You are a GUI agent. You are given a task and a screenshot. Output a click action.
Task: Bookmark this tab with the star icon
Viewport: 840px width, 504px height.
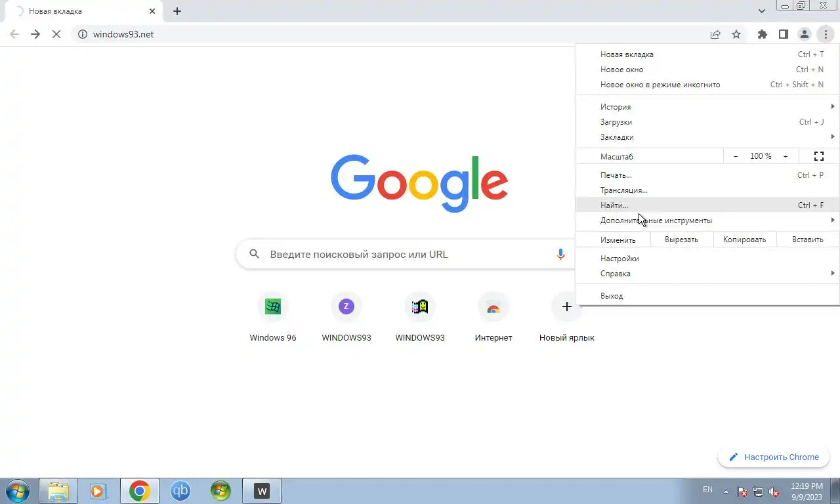(x=736, y=34)
